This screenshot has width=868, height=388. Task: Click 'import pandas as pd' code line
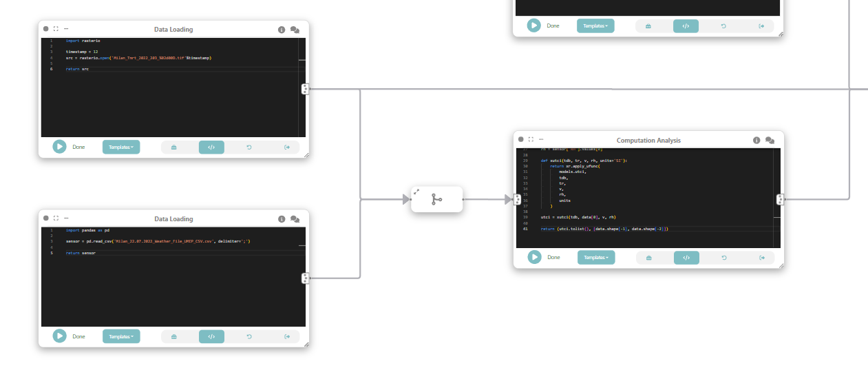(x=87, y=230)
